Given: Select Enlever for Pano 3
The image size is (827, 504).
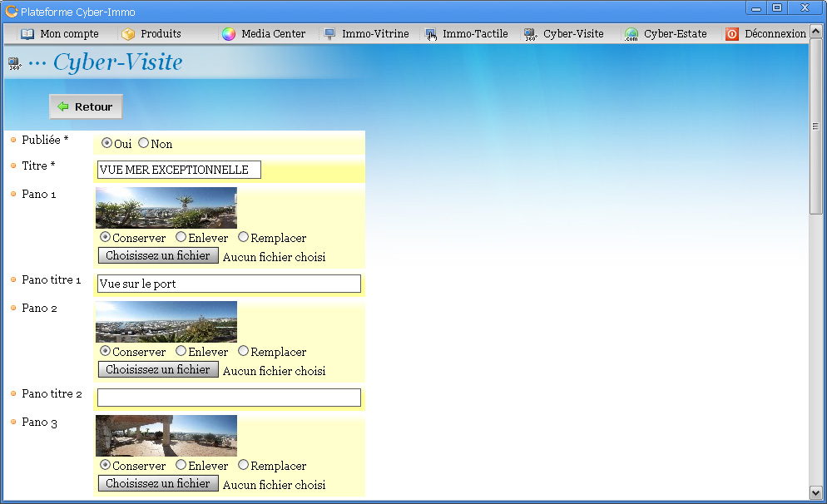Looking at the screenshot, I should pos(181,464).
